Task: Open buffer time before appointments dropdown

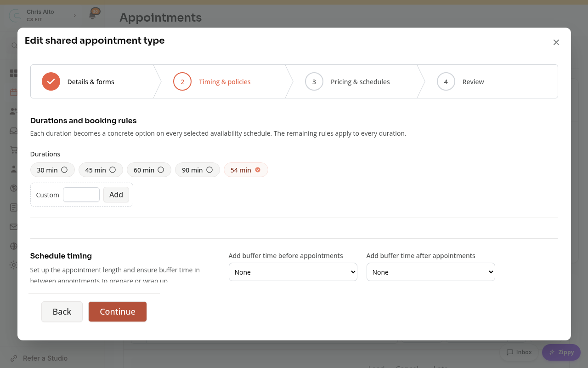Action: click(x=293, y=272)
